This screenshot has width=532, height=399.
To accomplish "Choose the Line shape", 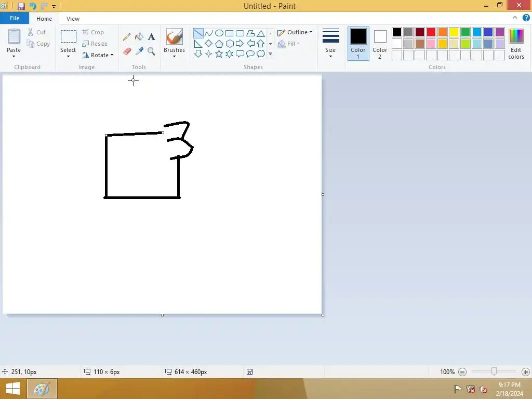I will pyautogui.click(x=198, y=33).
